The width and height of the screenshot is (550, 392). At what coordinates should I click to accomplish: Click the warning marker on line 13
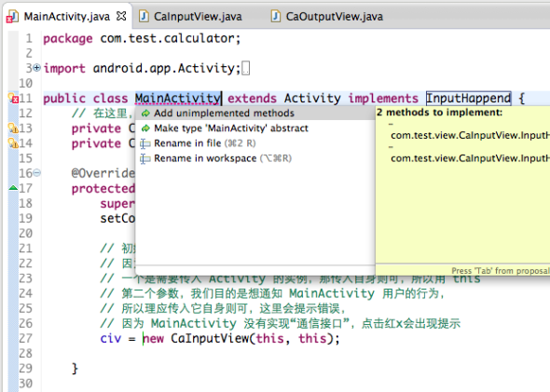tap(13, 128)
